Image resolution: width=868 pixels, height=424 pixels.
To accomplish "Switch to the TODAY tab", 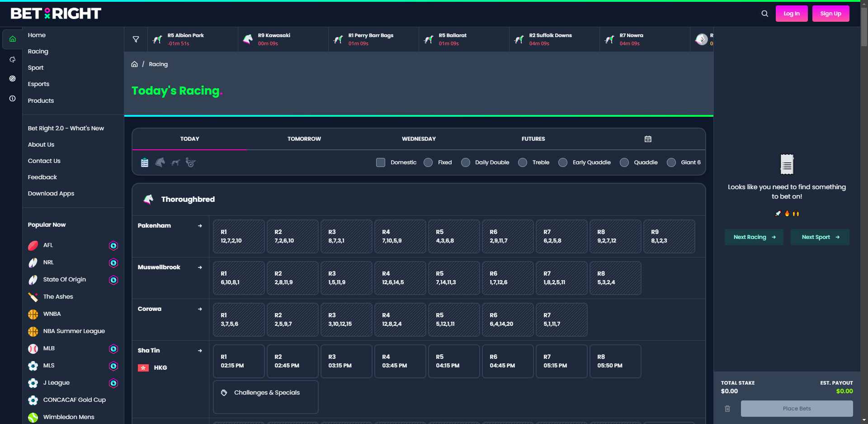I will [189, 139].
